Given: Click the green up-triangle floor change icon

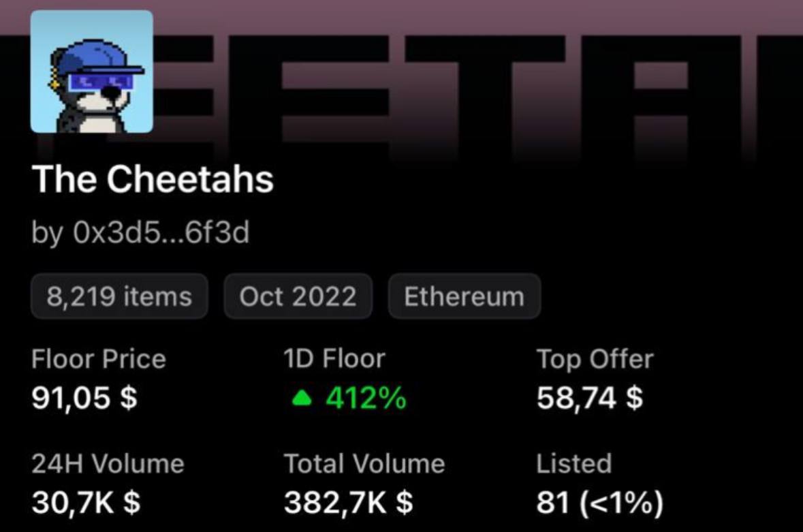Looking at the screenshot, I should point(302,398).
